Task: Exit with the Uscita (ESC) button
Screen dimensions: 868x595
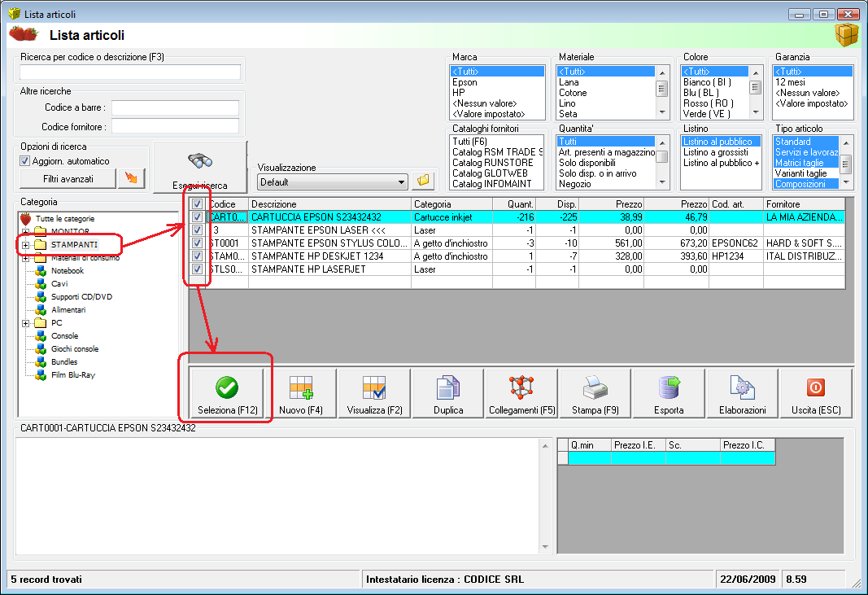Action: coord(816,393)
